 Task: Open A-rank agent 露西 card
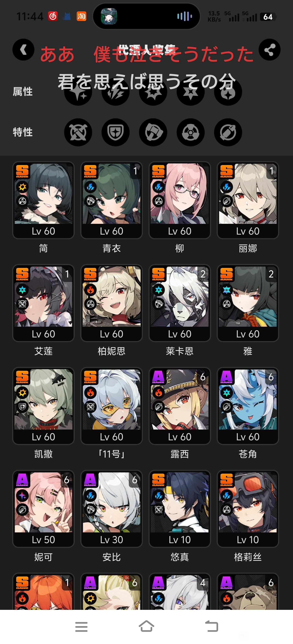click(180, 406)
